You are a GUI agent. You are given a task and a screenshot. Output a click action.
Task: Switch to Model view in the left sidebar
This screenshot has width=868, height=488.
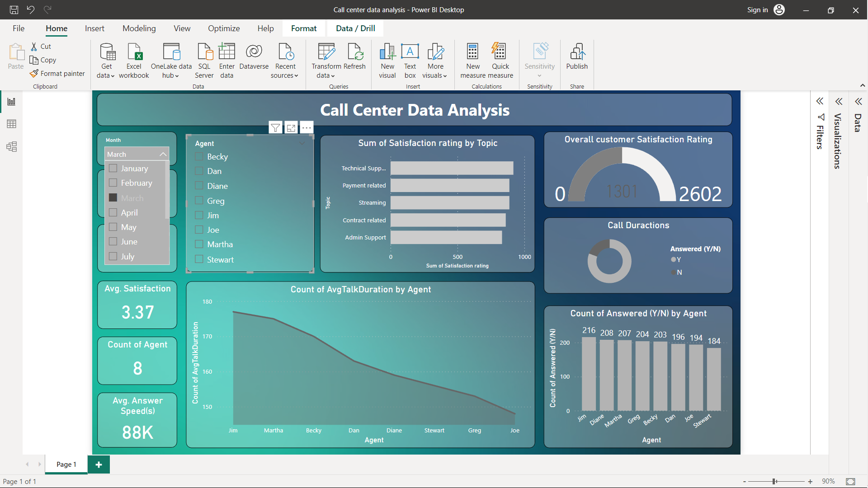[11, 146]
